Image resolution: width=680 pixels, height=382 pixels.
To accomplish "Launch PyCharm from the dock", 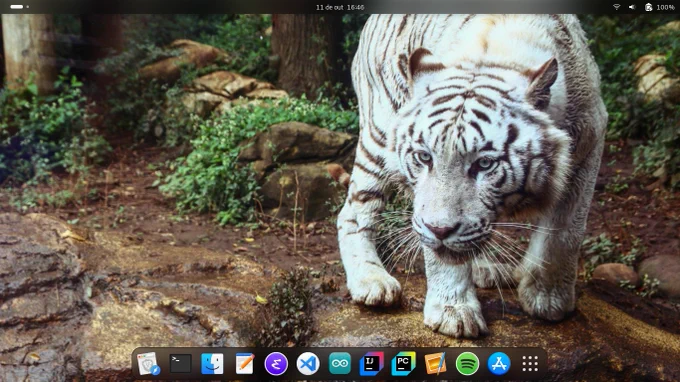I will click(x=403, y=363).
